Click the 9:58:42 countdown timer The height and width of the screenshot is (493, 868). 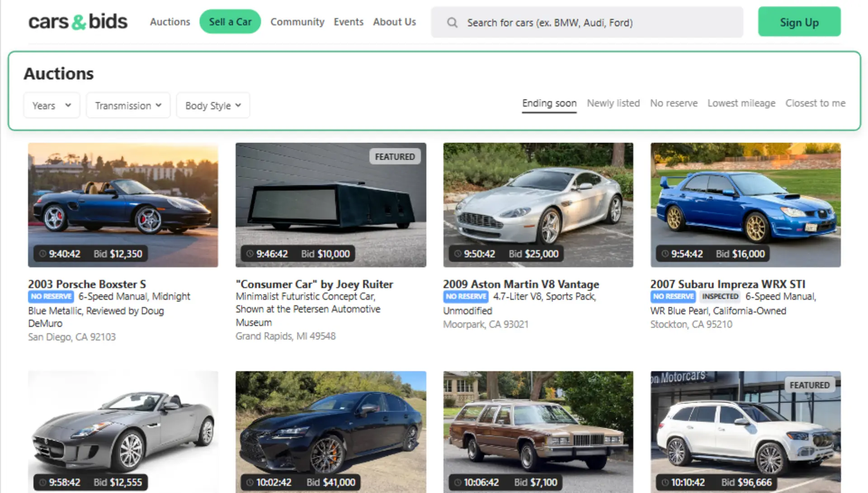[x=64, y=482]
